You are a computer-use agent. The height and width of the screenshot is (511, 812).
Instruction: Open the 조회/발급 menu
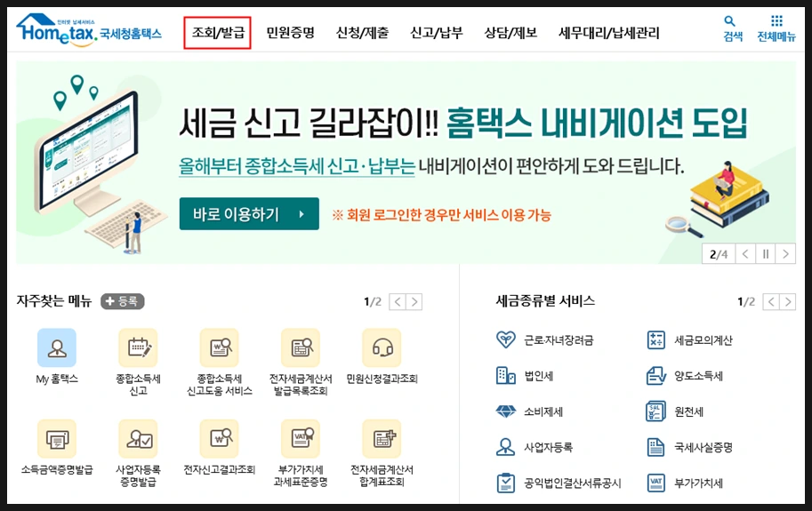pyautogui.click(x=218, y=33)
